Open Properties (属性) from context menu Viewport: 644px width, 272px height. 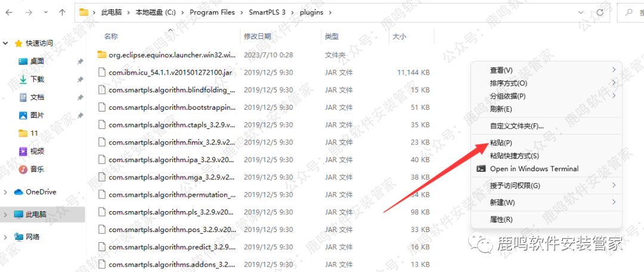pyautogui.click(x=501, y=220)
